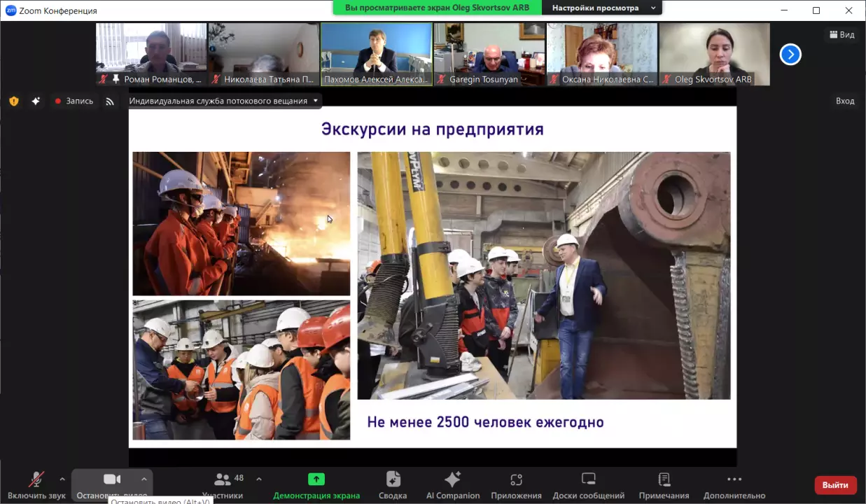Click the encryption shield icon
Viewport: 866px width, 504px height.
pos(14,101)
